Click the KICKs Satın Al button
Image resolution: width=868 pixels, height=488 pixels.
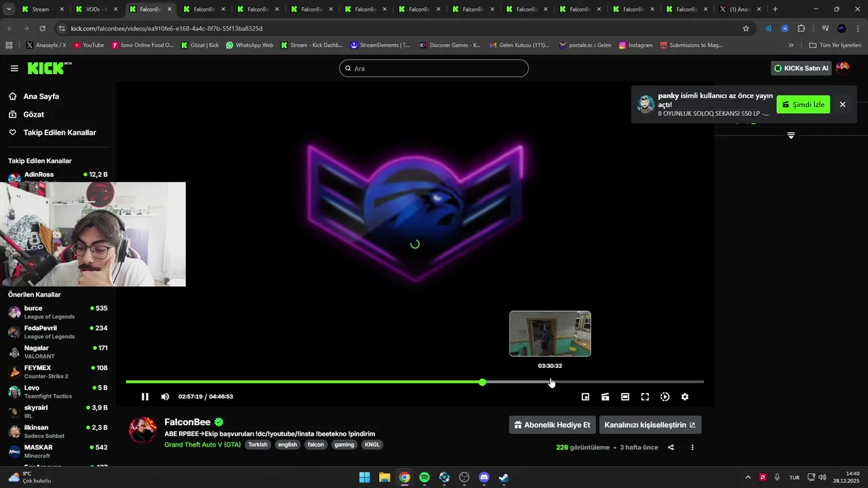point(802,68)
